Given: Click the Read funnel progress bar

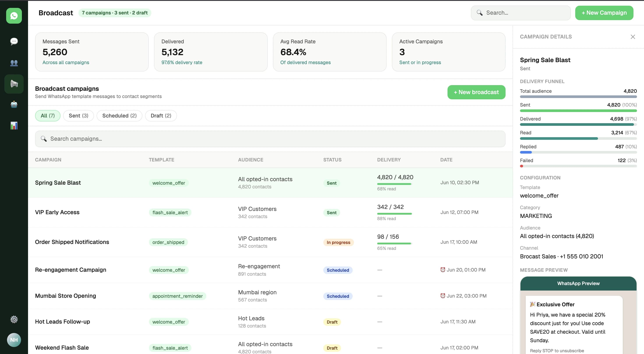Looking at the screenshot, I should click(x=578, y=138).
